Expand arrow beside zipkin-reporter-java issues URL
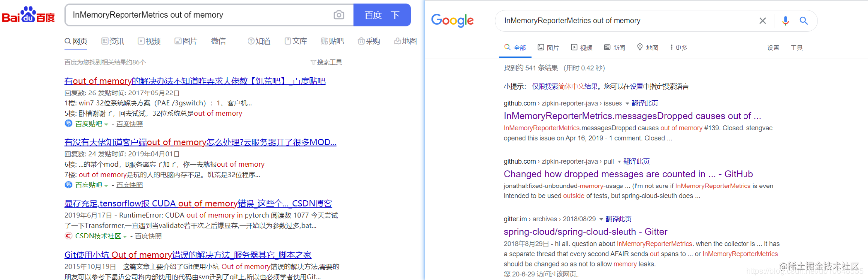Screen dimensions: 868x280 pos(627,104)
